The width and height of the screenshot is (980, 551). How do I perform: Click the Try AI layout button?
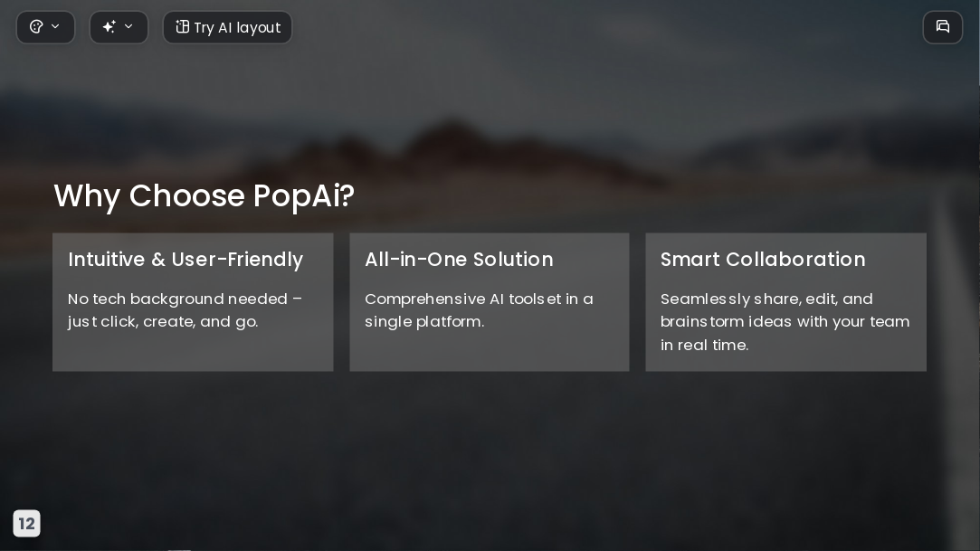[227, 27]
